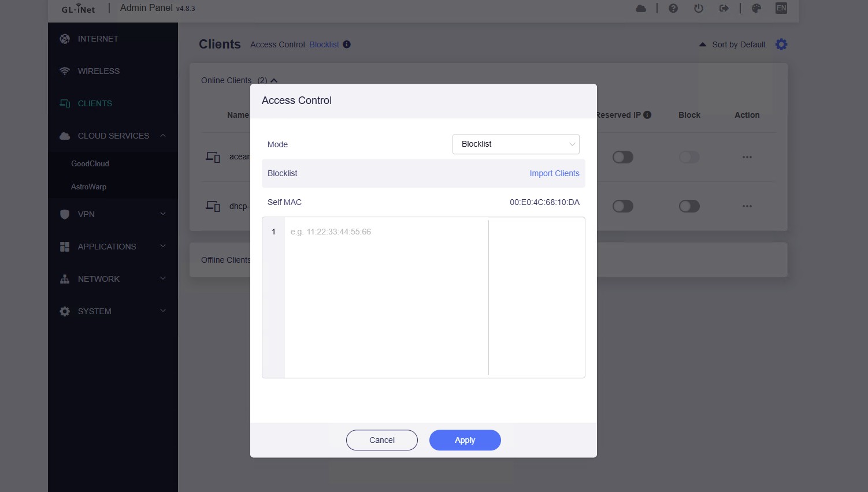Click the info icon next to Reserved IP
Image resolution: width=868 pixels, height=492 pixels.
point(647,115)
